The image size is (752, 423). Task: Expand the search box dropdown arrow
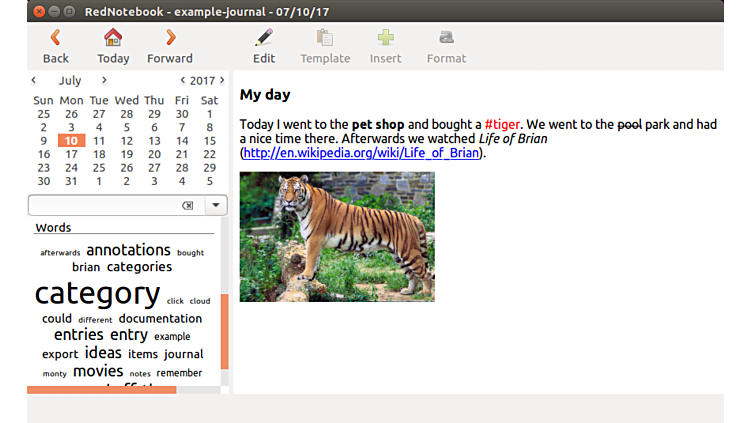pos(215,205)
